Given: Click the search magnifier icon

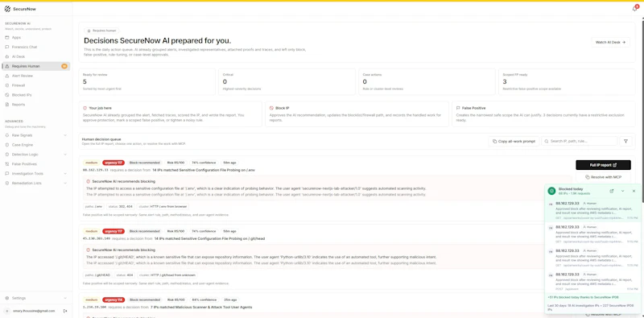Looking at the screenshot, I should tap(547, 141).
